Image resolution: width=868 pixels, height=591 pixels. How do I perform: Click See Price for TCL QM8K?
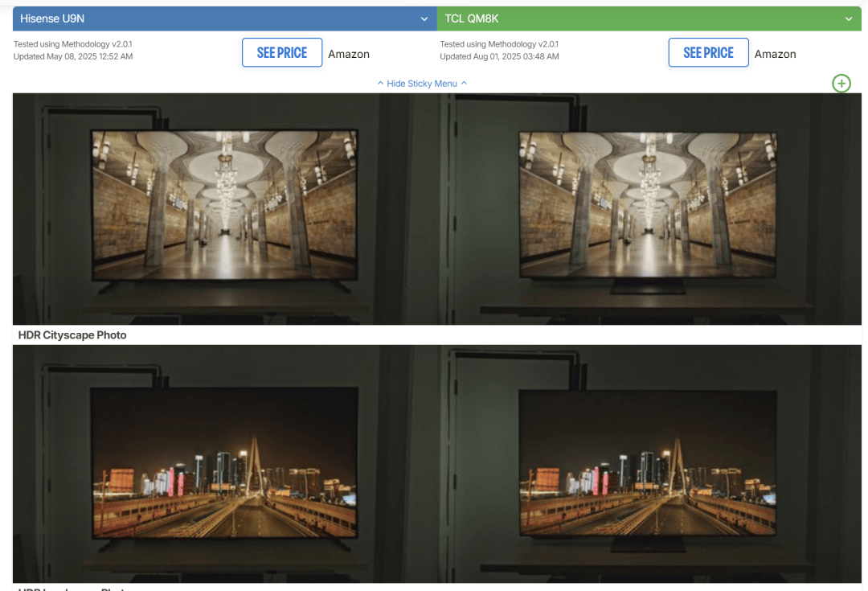tap(708, 52)
